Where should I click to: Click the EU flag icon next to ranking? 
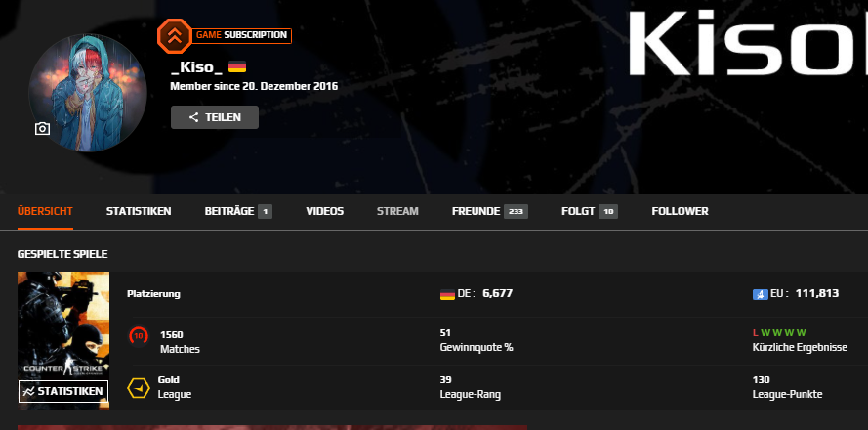[760, 294]
